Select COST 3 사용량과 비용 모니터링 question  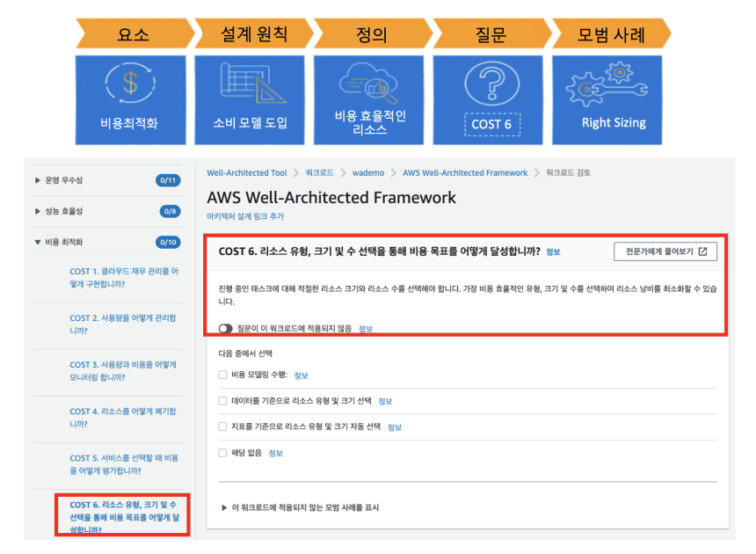(x=123, y=370)
